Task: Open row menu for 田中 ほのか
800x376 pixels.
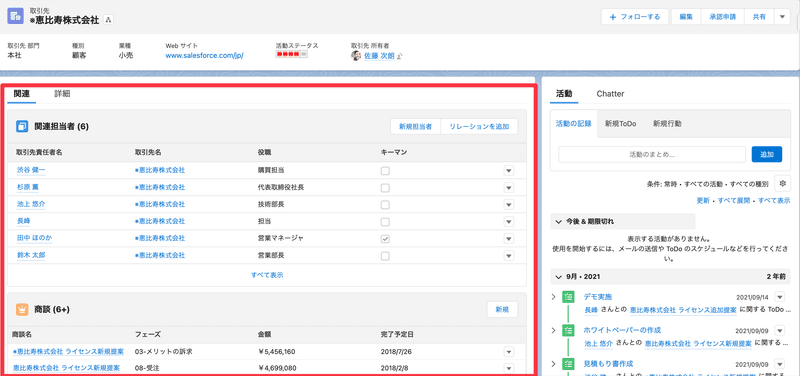Action: coord(509,239)
